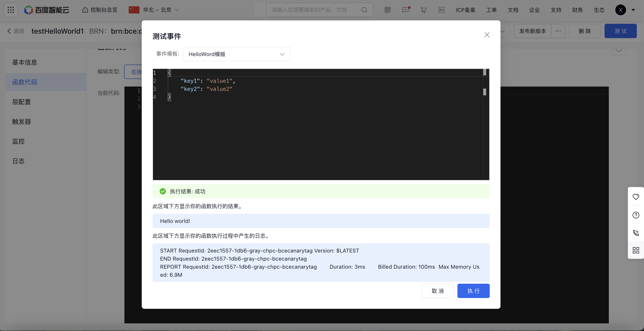Click the search magnifier icon
Viewport: 644px width, 331px height.
[364, 10]
